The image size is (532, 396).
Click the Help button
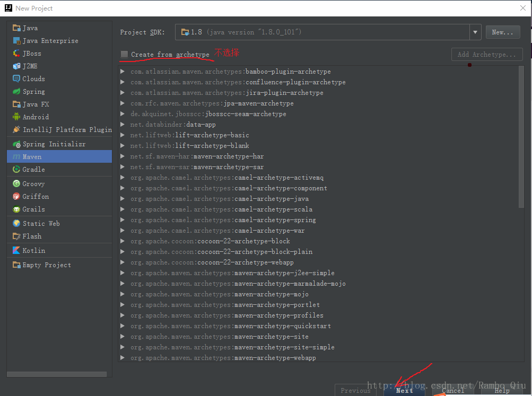pyautogui.click(x=502, y=390)
